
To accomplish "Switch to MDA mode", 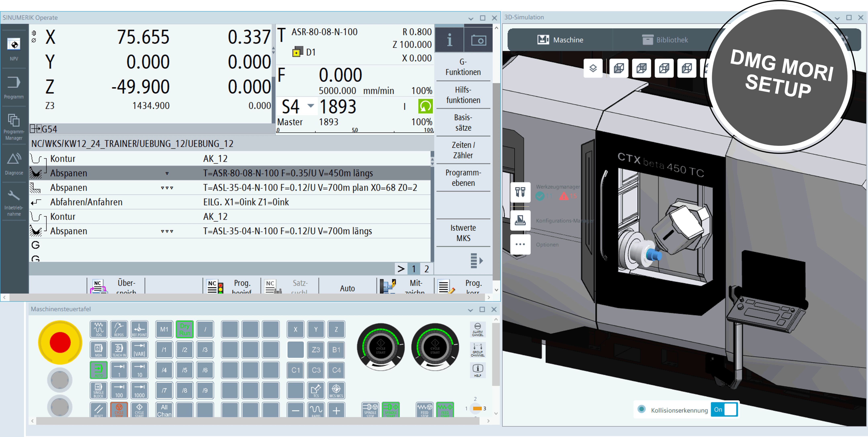I will click(x=98, y=349).
